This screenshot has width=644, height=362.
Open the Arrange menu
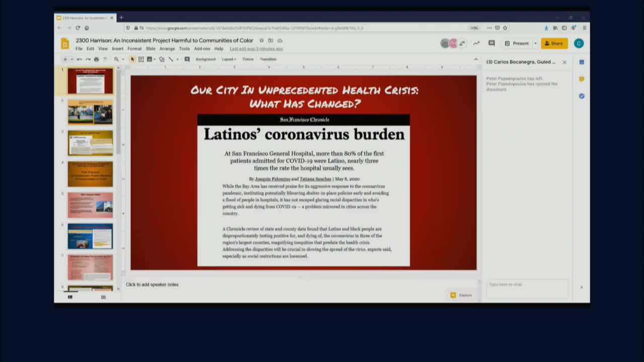point(167,49)
